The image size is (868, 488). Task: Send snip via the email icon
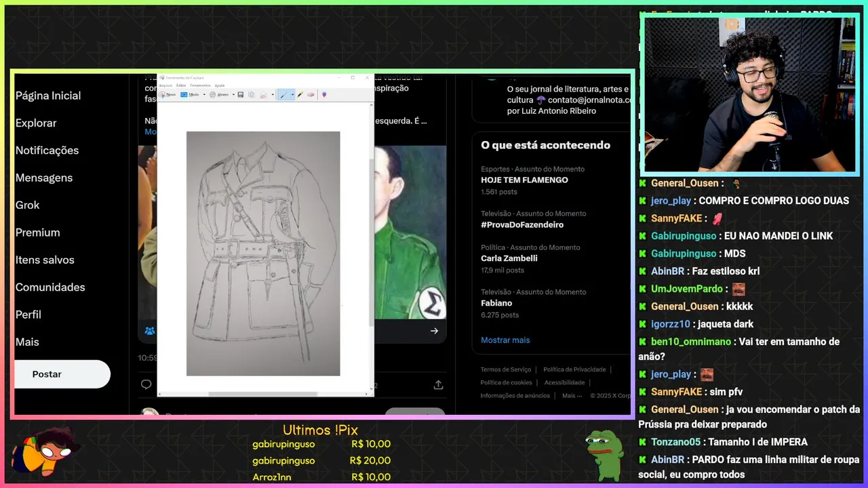263,95
